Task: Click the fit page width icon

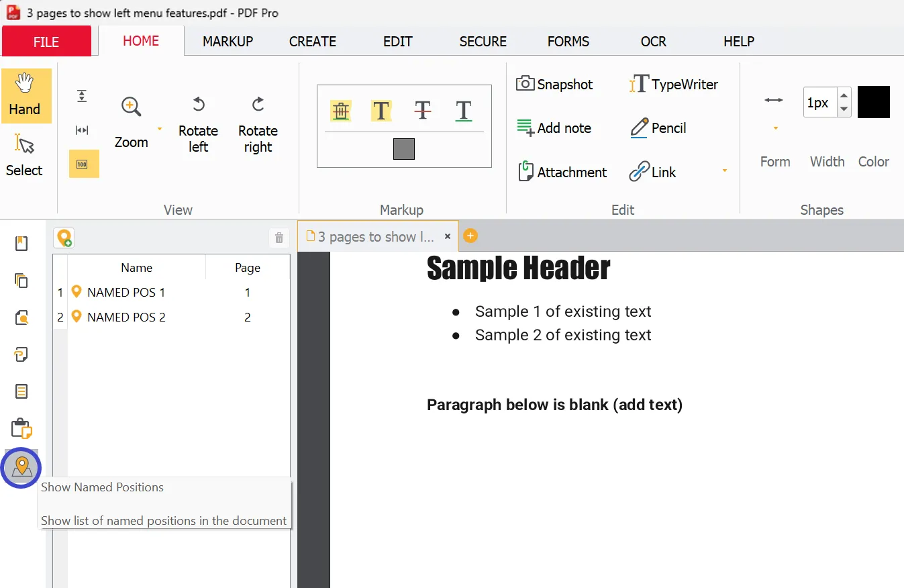Action: (x=82, y=130)
